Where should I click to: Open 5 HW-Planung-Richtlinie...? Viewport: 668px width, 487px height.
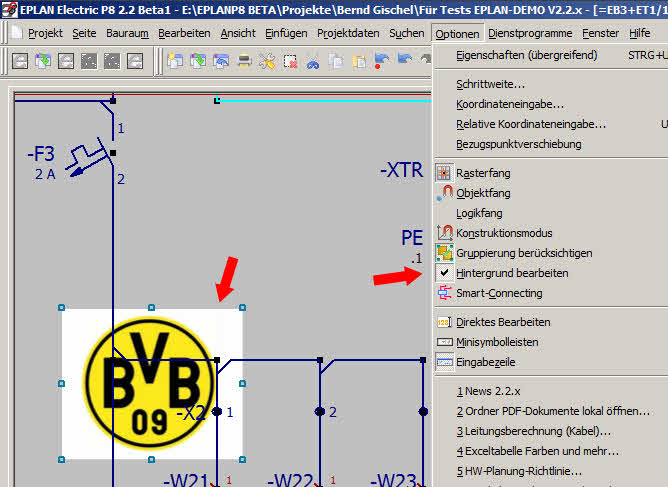click(x=519, y=471)
